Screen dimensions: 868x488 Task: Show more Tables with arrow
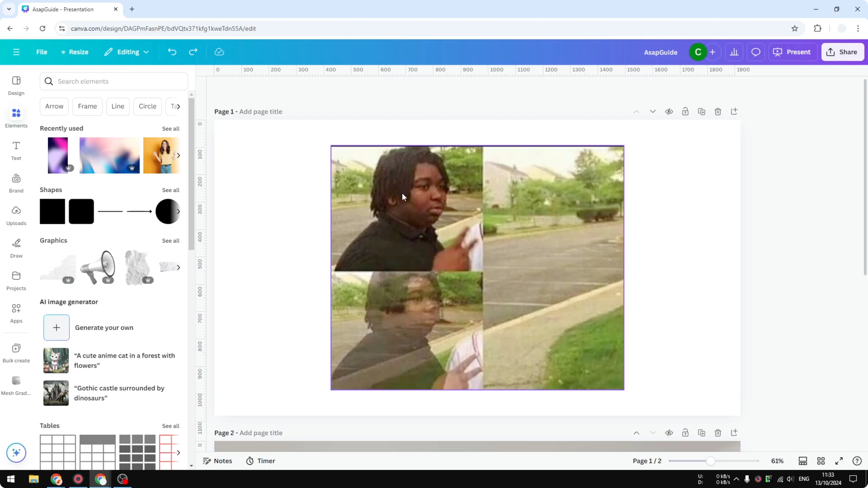178,453
